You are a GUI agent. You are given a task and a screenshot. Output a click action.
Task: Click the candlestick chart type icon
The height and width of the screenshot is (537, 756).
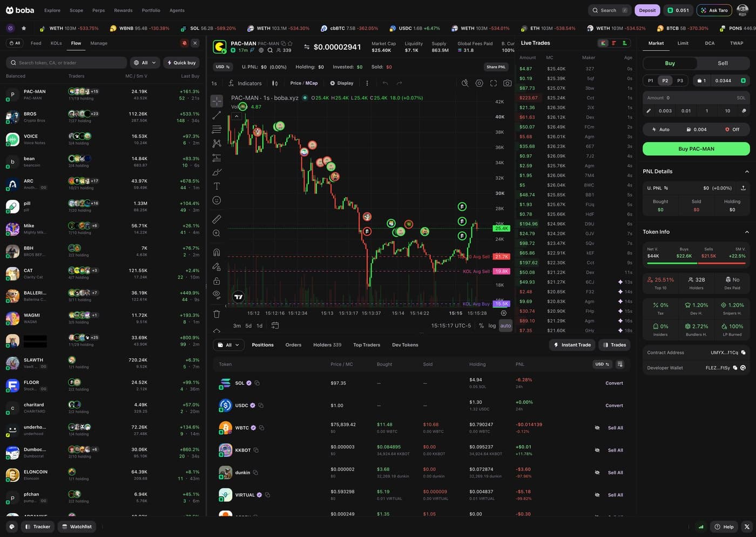[x=275, y=83]
